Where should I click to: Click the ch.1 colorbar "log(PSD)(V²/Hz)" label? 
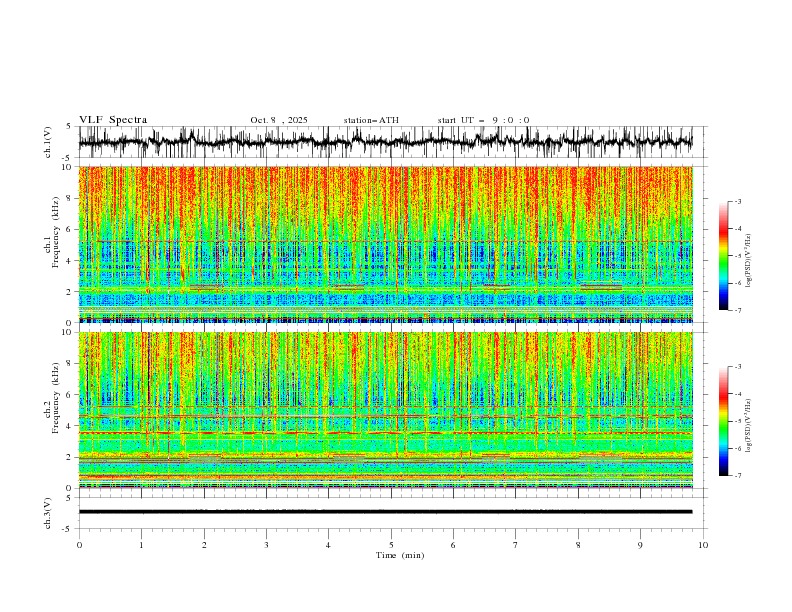coord(748,261)
